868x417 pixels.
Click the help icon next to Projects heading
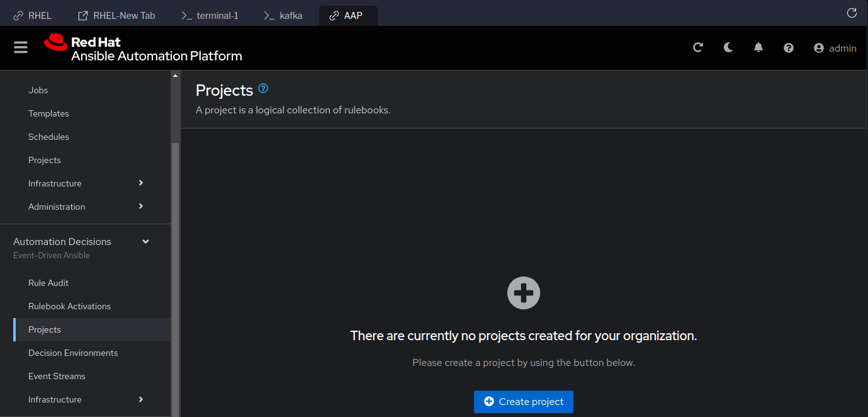pos(263,88)
